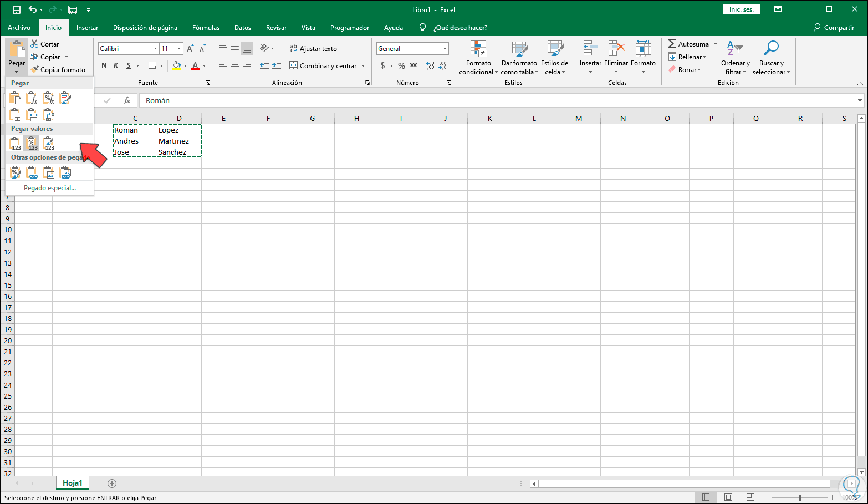Click the Ajustar texto icon
The image size is (868, 504).
(293, 48)
